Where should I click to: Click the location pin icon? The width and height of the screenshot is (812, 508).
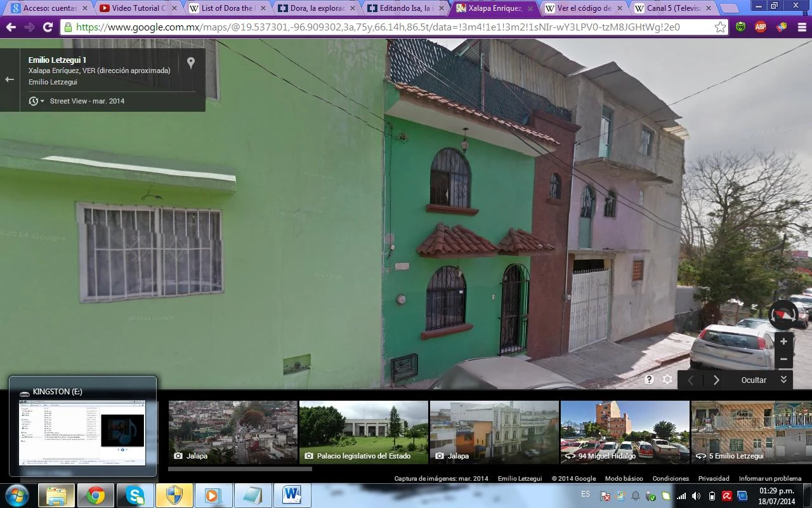click(190, 63)
